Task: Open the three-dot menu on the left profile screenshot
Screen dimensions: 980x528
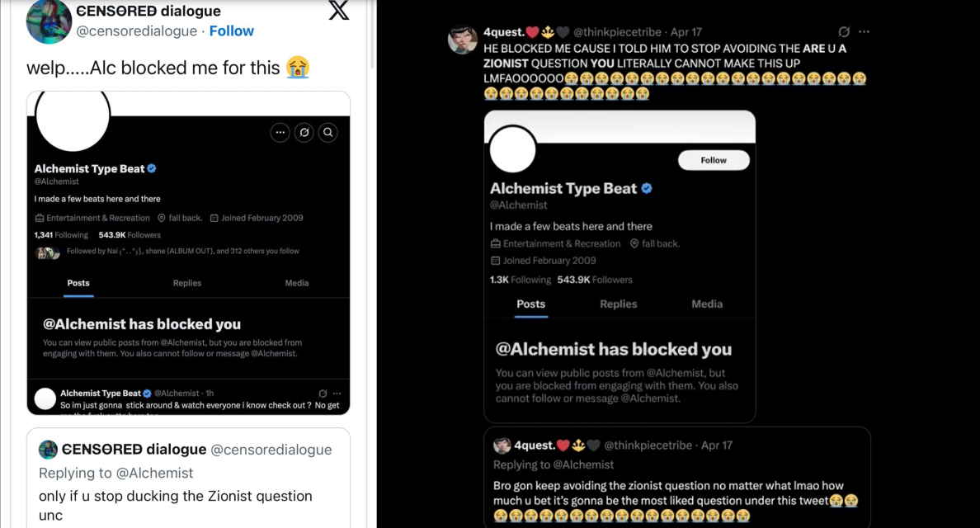Action: pos(280,132)
